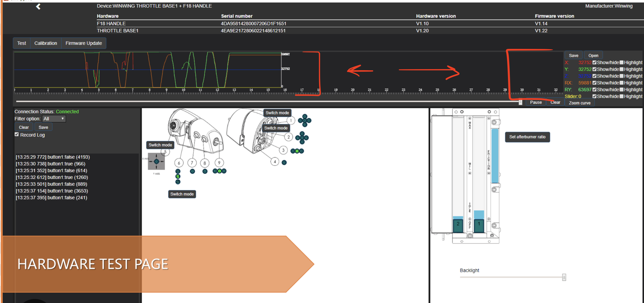Click vertical indicator stack below circle 6

click(178, 176)
